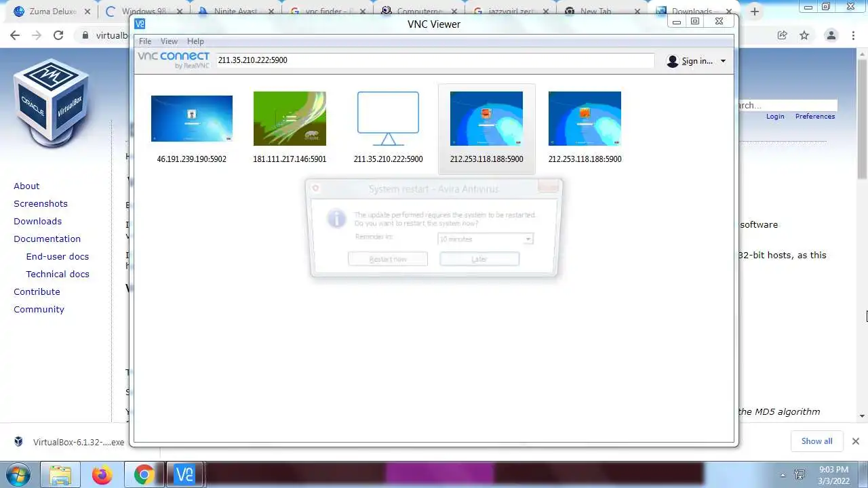Click Show all downloads button
This screenshot has width=868, height=488.
pyautogui.click(x=816, y=441)
